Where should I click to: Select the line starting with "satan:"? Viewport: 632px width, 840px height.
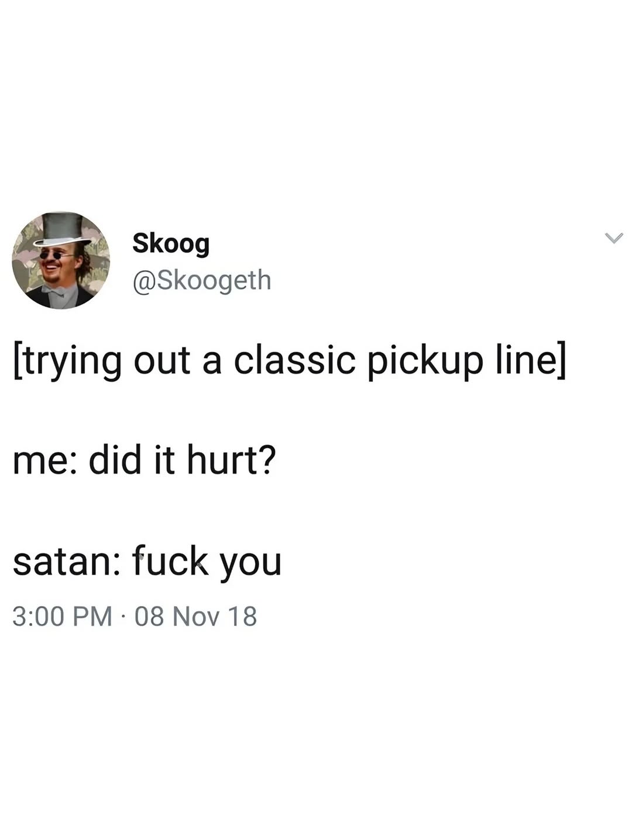coord(147,560)
